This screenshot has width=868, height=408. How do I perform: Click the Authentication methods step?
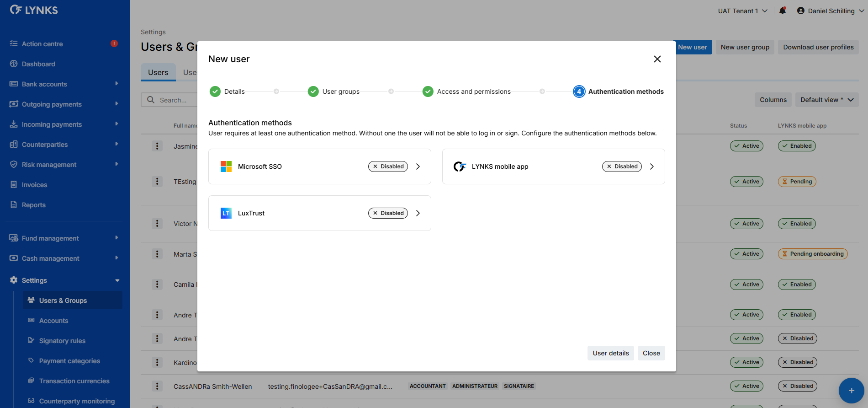[619, 91]
